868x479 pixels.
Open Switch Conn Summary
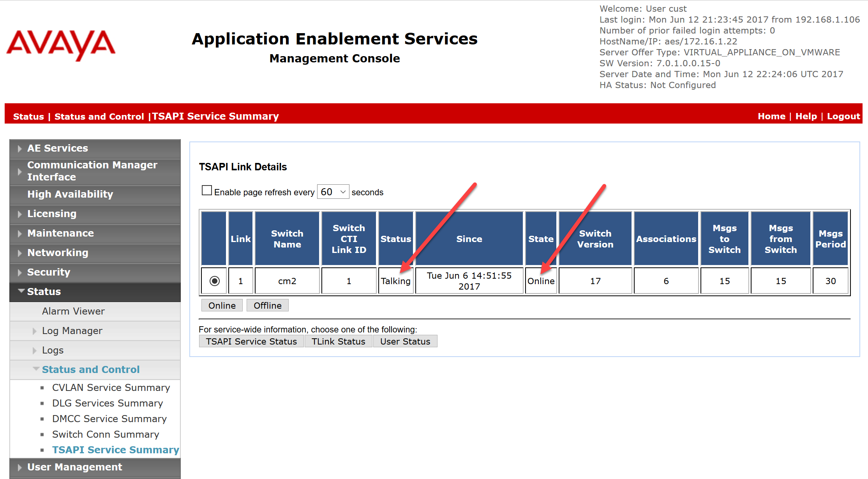106,434
